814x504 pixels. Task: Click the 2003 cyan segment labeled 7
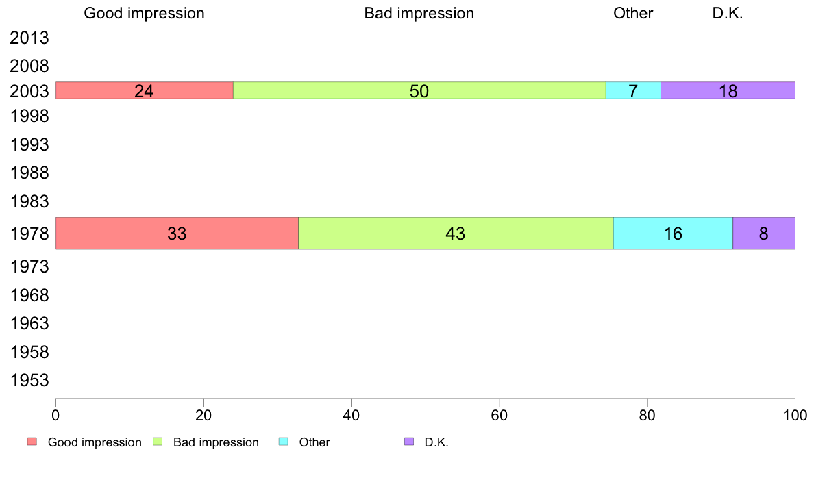[633, 90]
